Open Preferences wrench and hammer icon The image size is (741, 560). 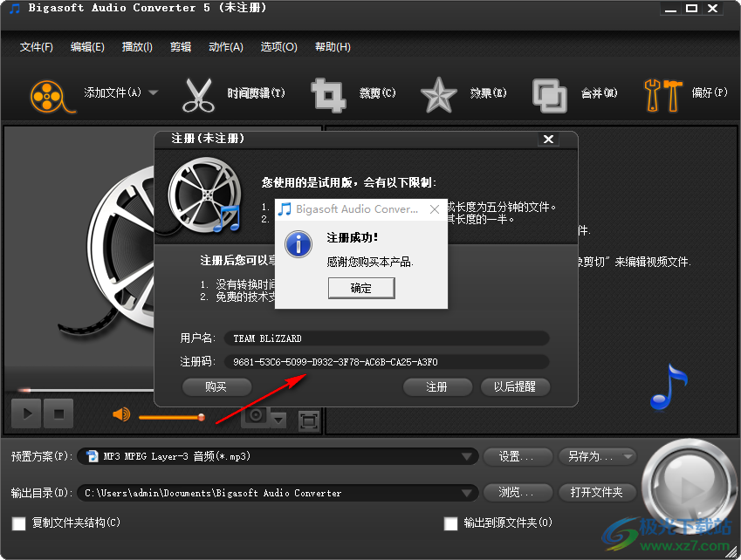click(663, 95)
